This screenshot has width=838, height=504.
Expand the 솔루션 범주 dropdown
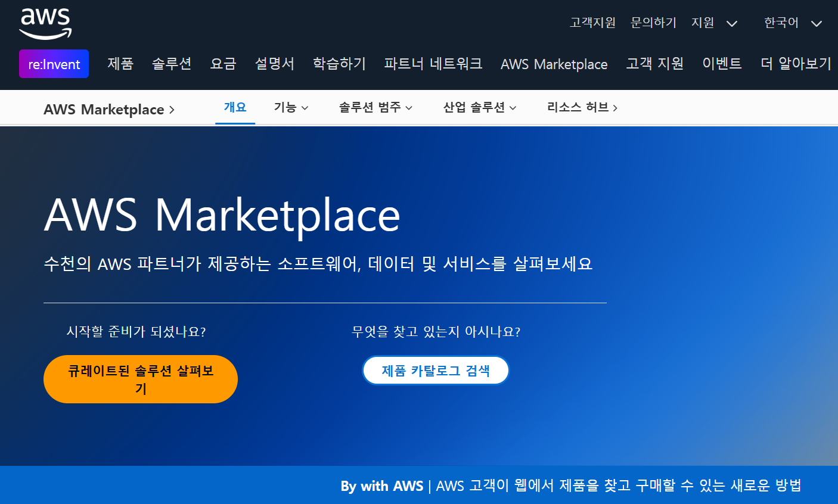(409, 108)
